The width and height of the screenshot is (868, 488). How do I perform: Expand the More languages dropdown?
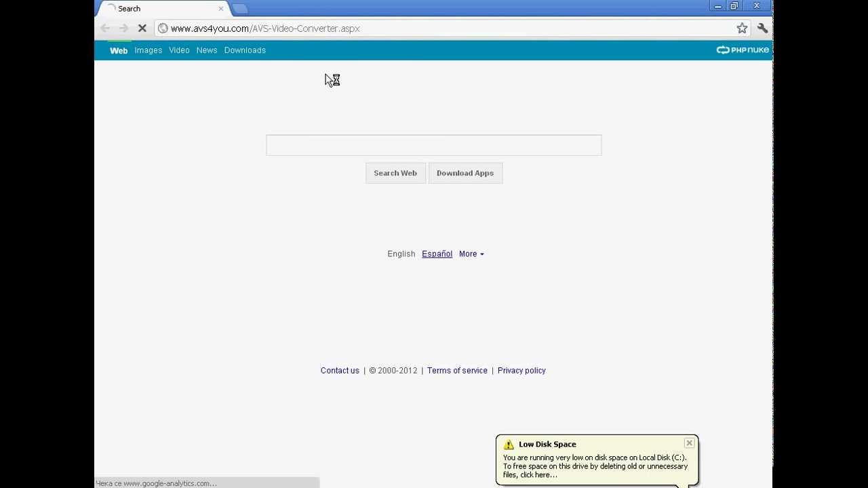click(x=471, y=254)
